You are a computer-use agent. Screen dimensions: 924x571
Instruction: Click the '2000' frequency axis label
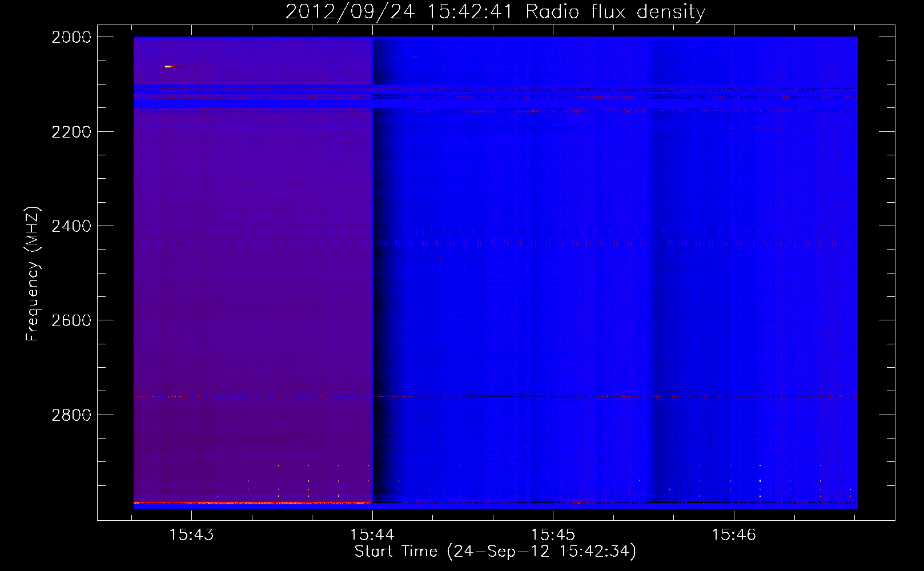(x=71, y=37)
